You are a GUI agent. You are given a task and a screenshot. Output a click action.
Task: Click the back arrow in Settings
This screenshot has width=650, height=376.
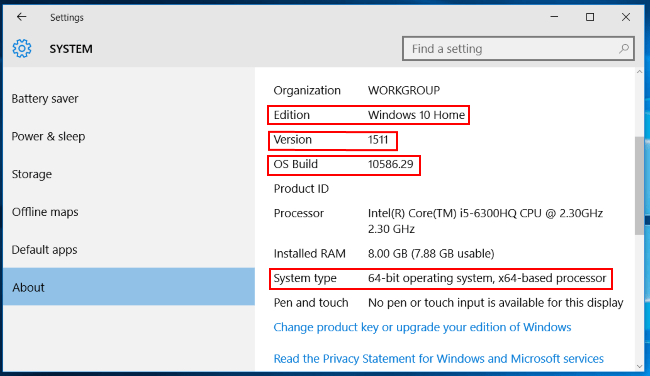pyautogui.click(x=22, y=17)
